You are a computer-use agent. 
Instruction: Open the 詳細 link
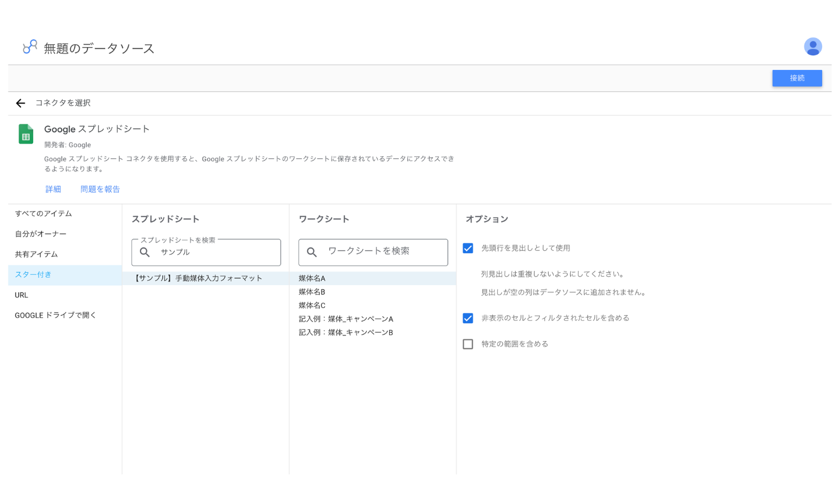[53, 189]
